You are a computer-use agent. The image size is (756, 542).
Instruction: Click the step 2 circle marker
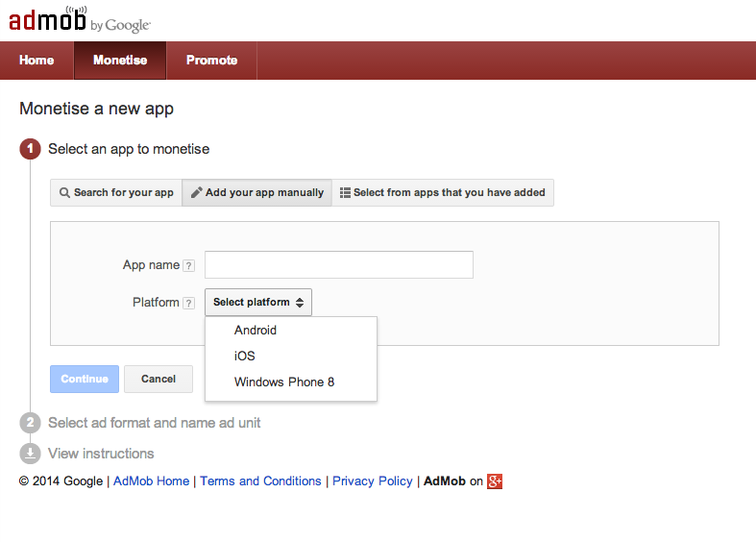pos(30,423)
